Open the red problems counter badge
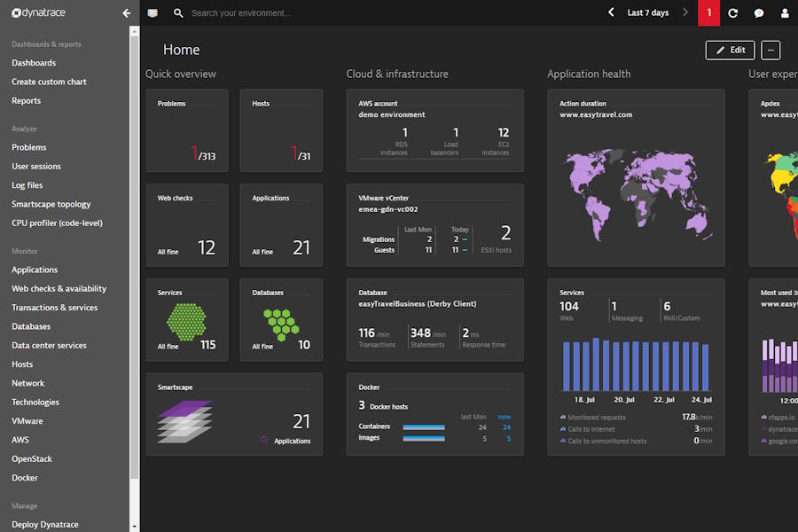 [x=709, y=12]
